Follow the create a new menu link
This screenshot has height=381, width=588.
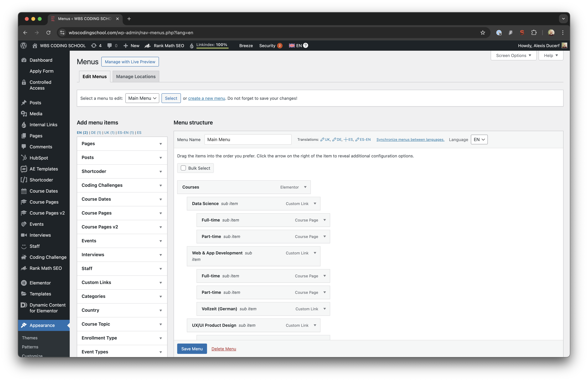tap(207, 98)
